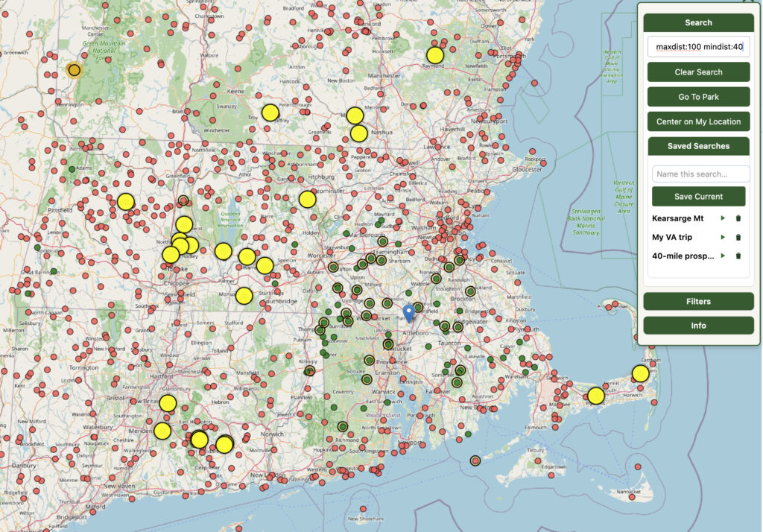The width and height of the screenshot is (763, 532).
Task: Run the My VA trip search
Action: 721,237
